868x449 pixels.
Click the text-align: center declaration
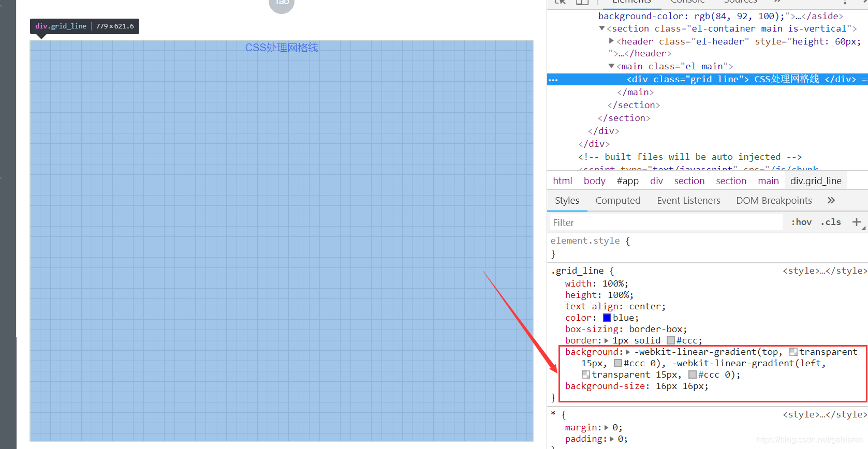click(x=615, y=306)
